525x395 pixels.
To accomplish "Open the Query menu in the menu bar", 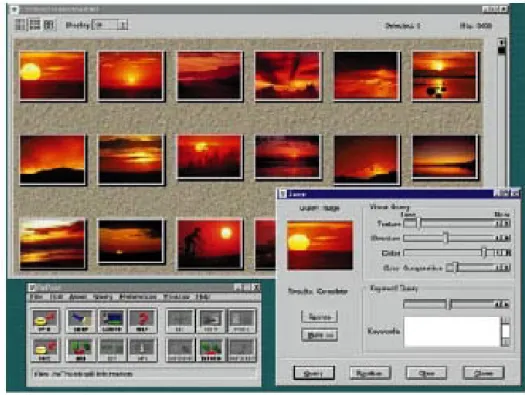I will 102,297.
